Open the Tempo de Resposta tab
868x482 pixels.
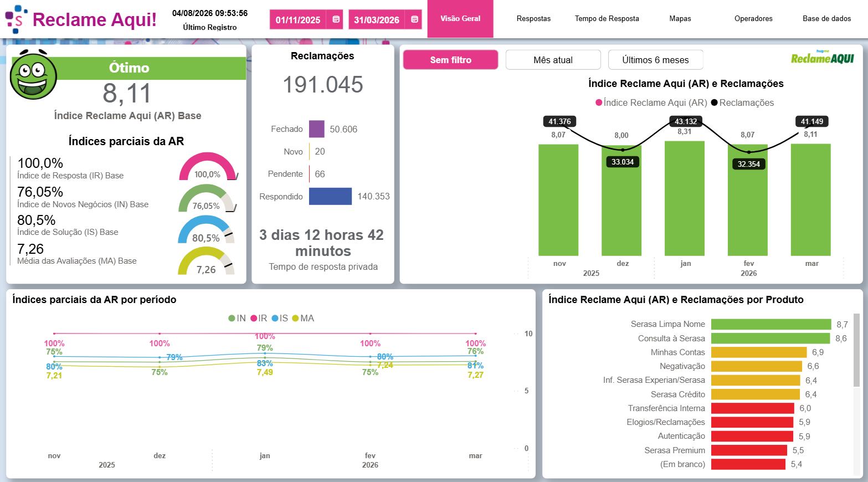point(607,19)
